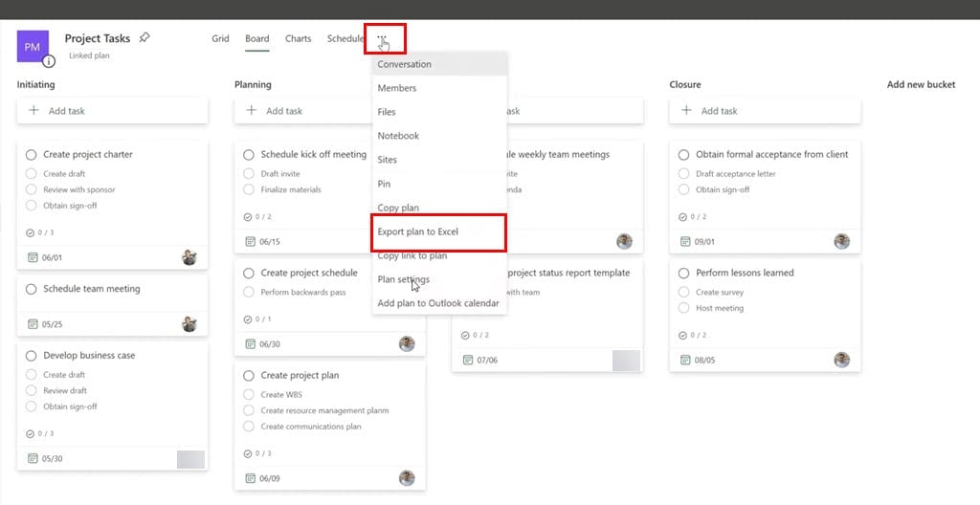Choose Export plan to Excel

coord(439,231)
